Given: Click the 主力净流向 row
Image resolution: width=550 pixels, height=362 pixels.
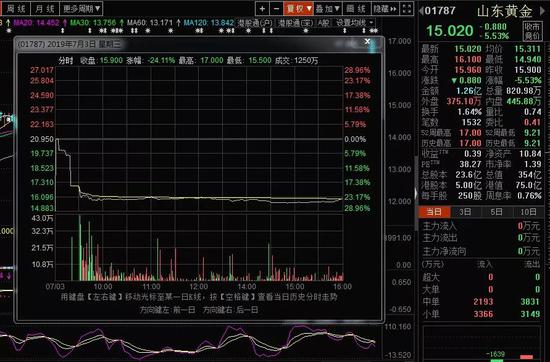Looking at the screenshot, I should pos(481,251).
